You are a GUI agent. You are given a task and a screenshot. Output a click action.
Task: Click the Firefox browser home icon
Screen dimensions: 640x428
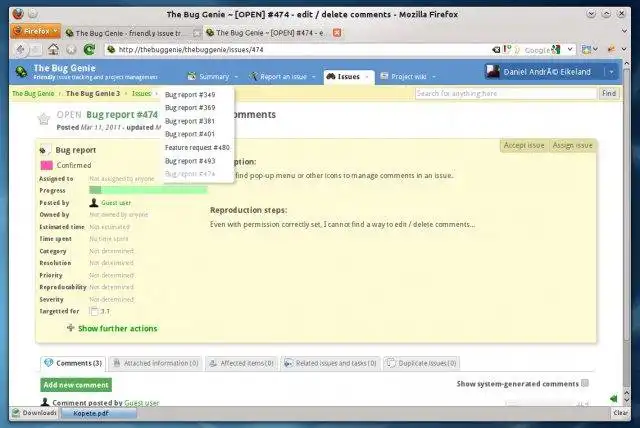pos(53,49)
